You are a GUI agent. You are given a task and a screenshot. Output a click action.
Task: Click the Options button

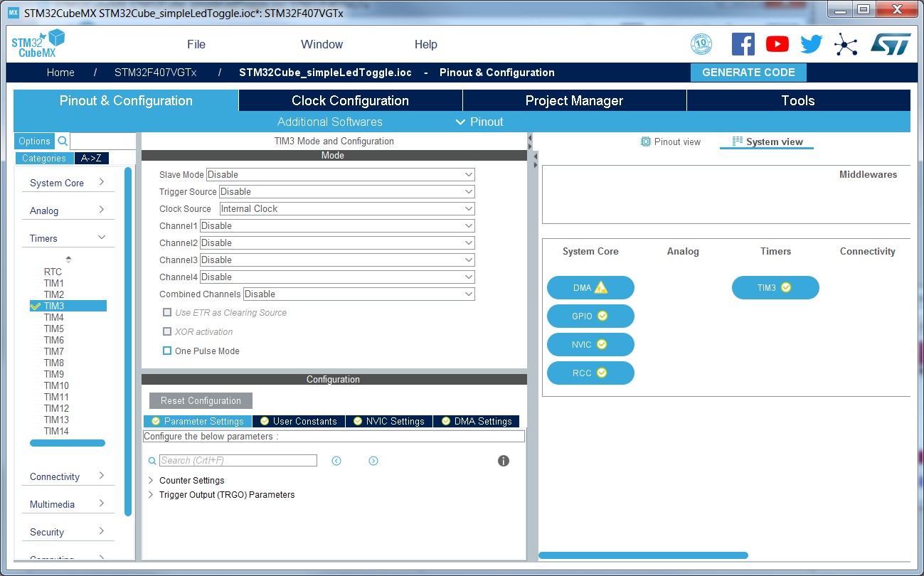[x=35, y=141]
